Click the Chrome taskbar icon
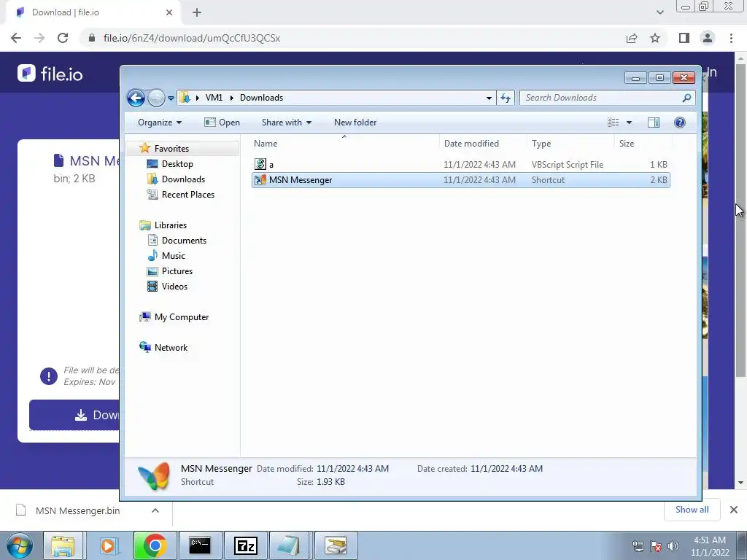The width and height of the screenshot is (747, 560). coord(155,545)
